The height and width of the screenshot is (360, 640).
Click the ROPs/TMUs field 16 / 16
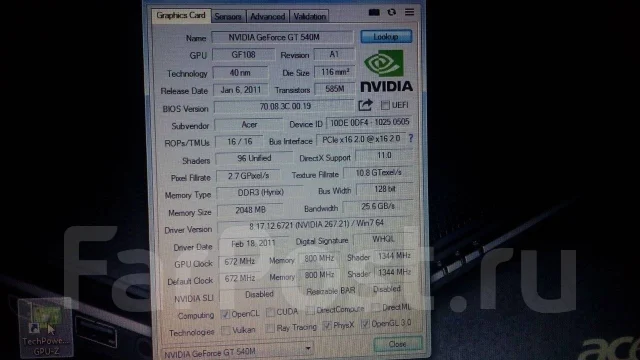[x=239, y=142]
